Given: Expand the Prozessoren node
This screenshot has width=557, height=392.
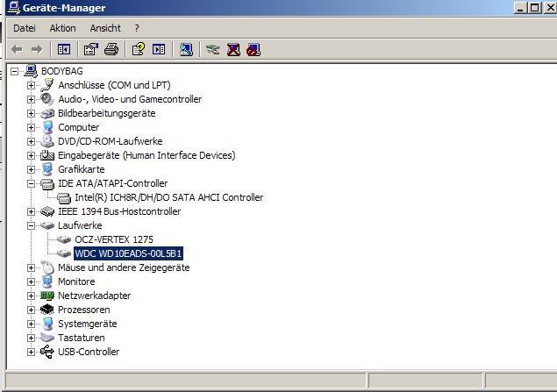Looking at the screenshot, I should [x=31, y=310].
